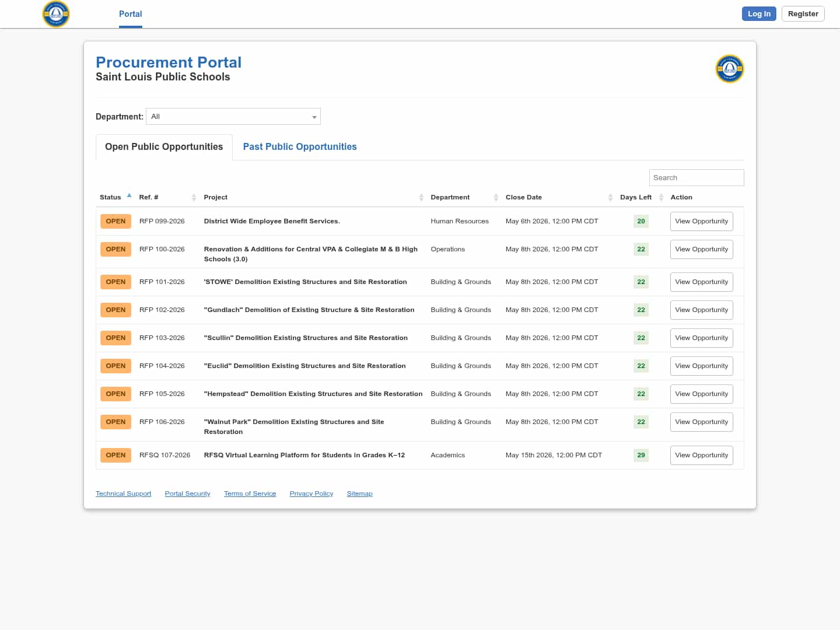Sort by Project column arrows
This screenshot has height=630, width=840.
[x=421, y=198]
